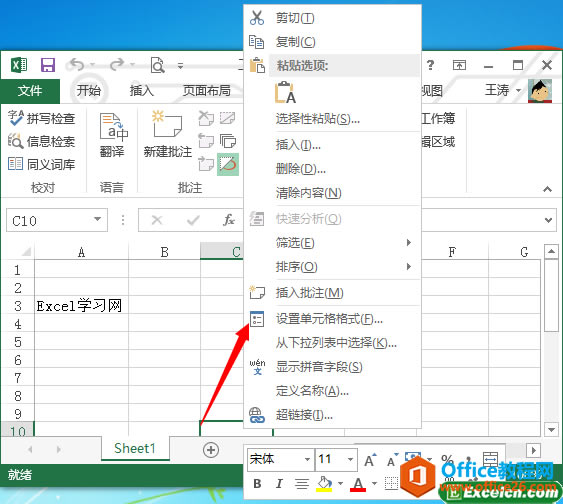This screenshot has height=504, width=563.
Task: Open the Customize Quick Access Toolbar dropdown
Action: 180,66
